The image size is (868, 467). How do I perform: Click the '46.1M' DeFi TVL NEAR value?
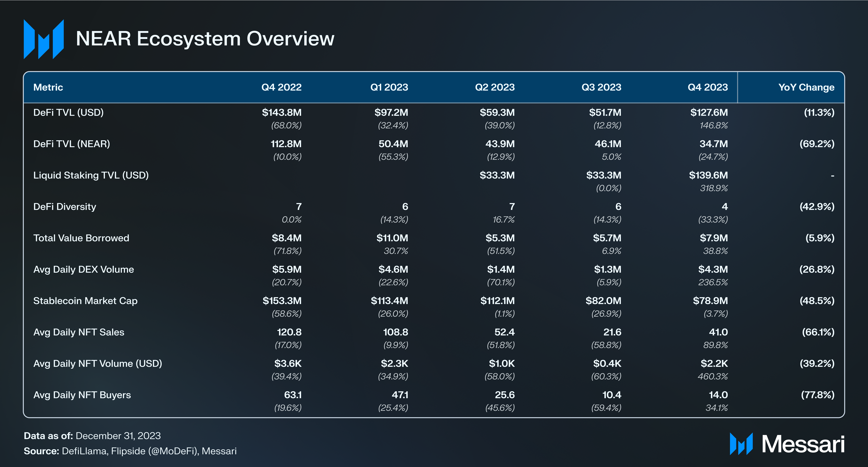point(608,144)
